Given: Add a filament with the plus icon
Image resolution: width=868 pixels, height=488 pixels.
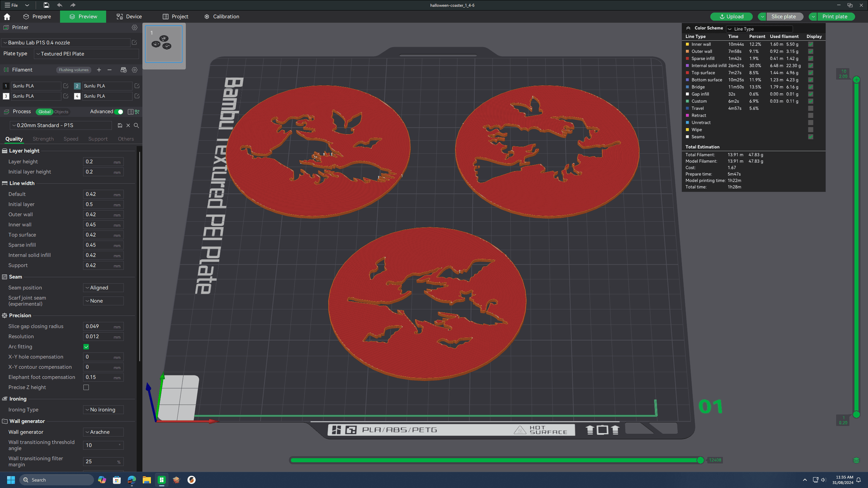Looking at the screenshot, I should 99,70.
